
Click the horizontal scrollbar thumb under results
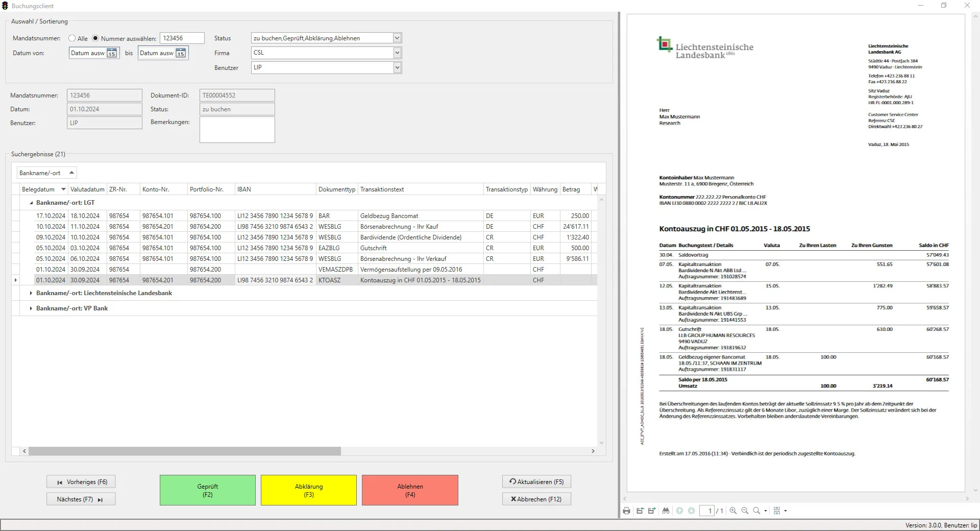(185, 451)
